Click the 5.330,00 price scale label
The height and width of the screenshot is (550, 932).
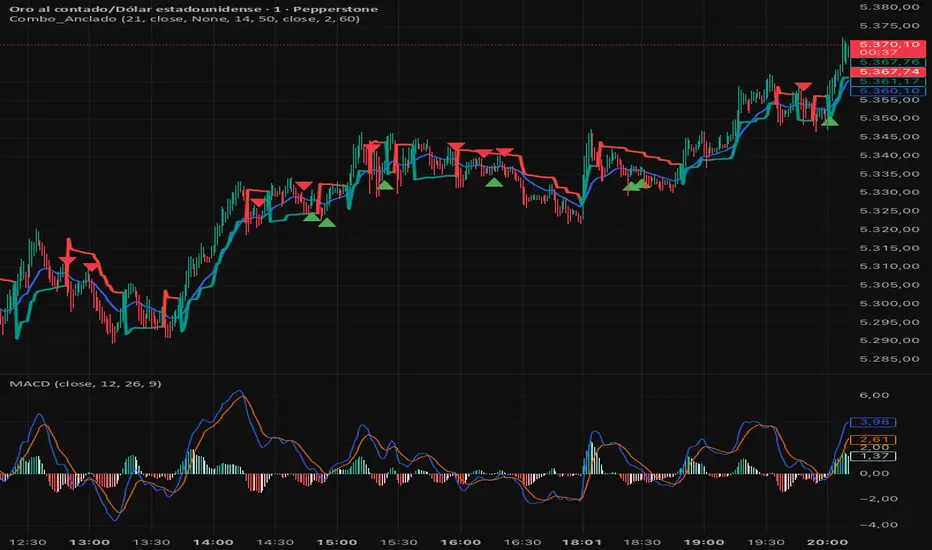[x=889, y=192]
